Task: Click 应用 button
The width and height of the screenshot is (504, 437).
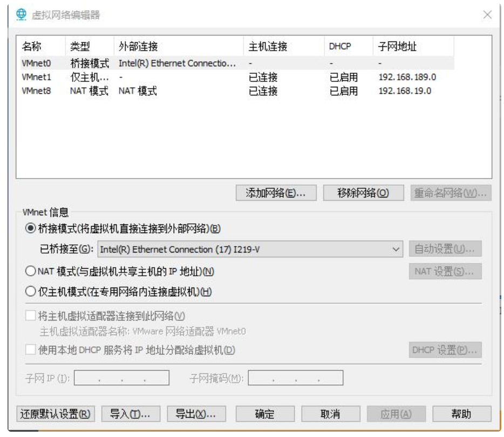Action: point(396,414)
